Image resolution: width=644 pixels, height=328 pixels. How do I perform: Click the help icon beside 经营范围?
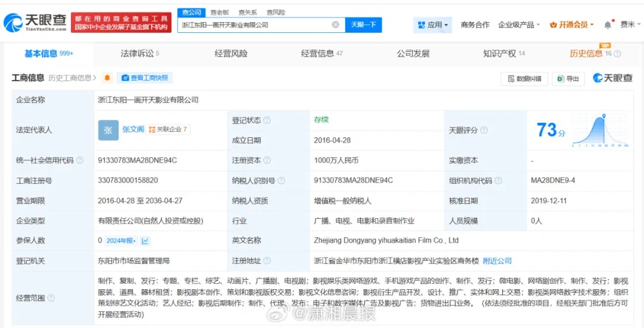coord(51,298)
